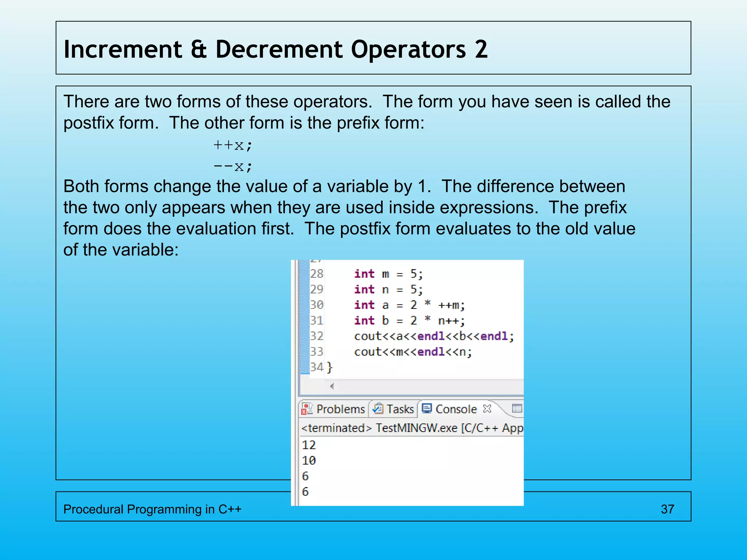Screen dimensions: 747x560
Task: Click code line 'int a = 2 * ++m;'
Action: pos(409,305)
